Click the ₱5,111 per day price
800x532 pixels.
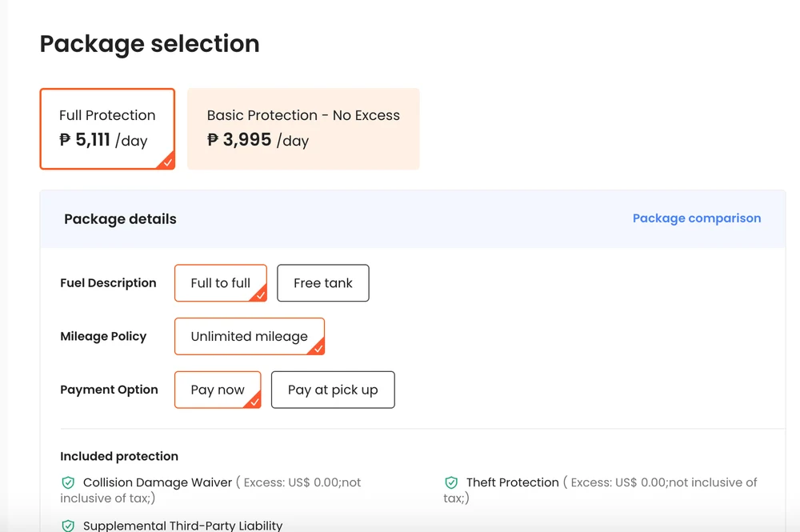pyautogui.click(x=98, y=141)
